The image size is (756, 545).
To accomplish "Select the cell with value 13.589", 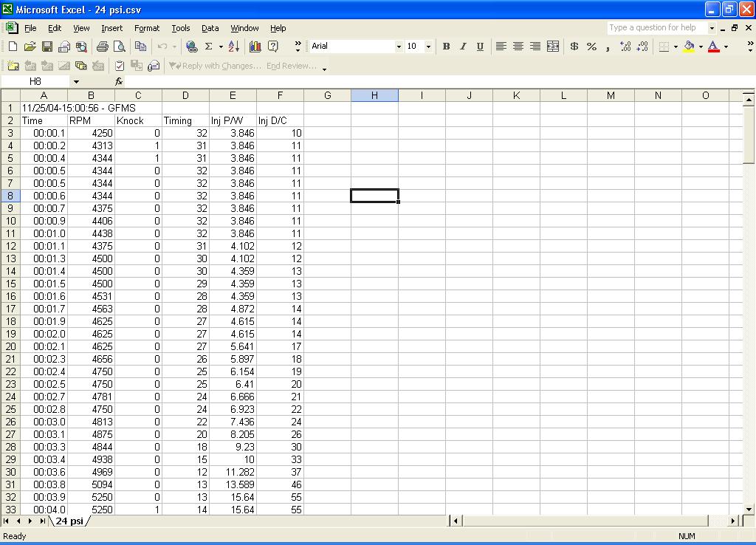I will (x=233, y=484).
